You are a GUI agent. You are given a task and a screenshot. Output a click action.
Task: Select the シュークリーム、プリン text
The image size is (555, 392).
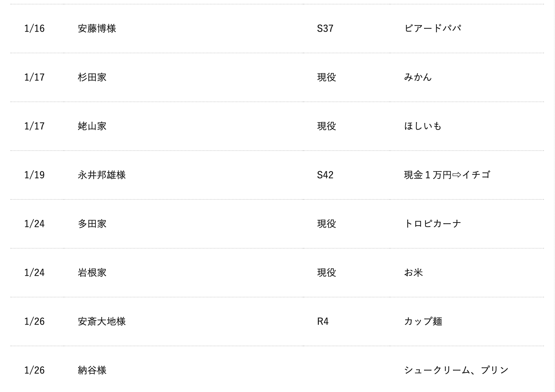click(456, 370)
